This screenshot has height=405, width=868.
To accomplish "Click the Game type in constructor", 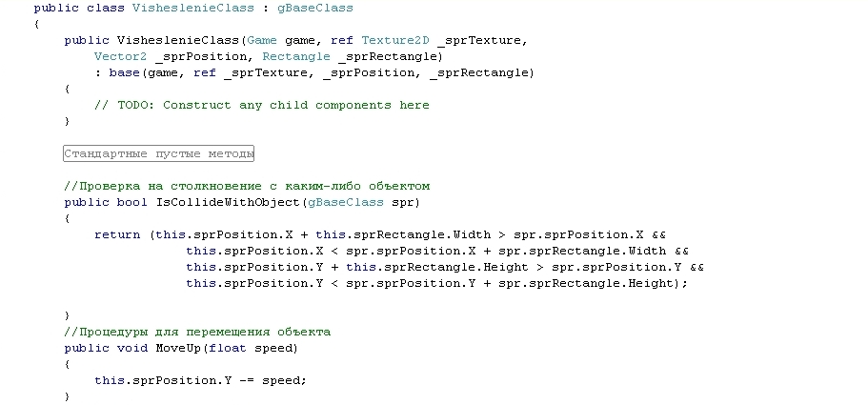I will 262,40.
